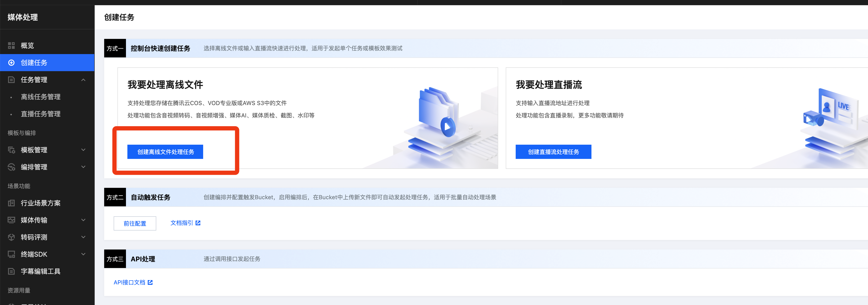
Task: Click the Template Management icon in sidebar
Action: tap(11, 150)
